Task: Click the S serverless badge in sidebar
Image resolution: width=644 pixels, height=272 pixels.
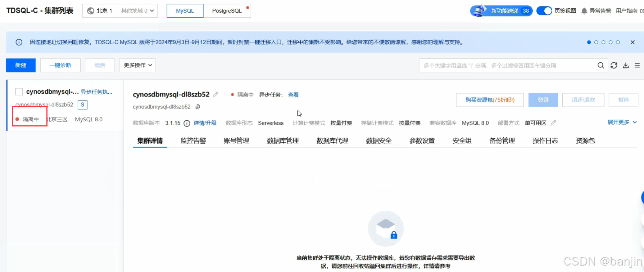Action: [82, 105]
